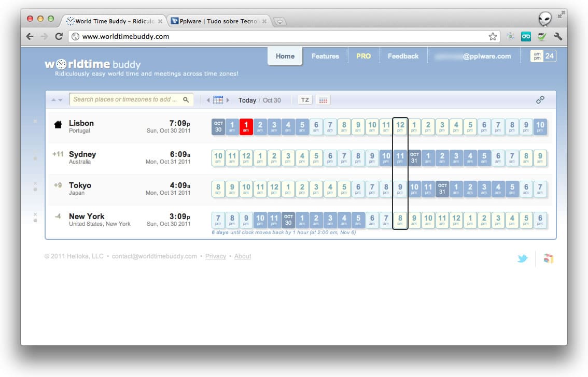Select OCT 30 date cell in Lisbon row
The image size is (588, 377).
(218, 127)
